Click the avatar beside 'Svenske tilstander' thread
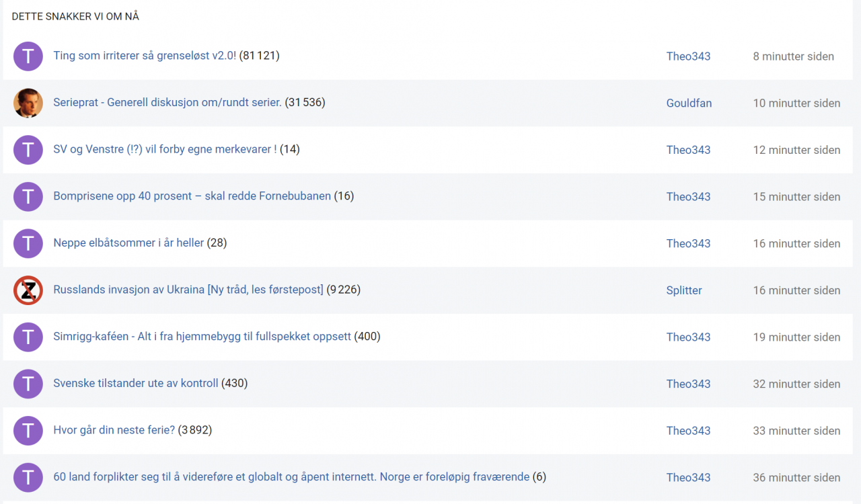 click(x=28, y=384)
